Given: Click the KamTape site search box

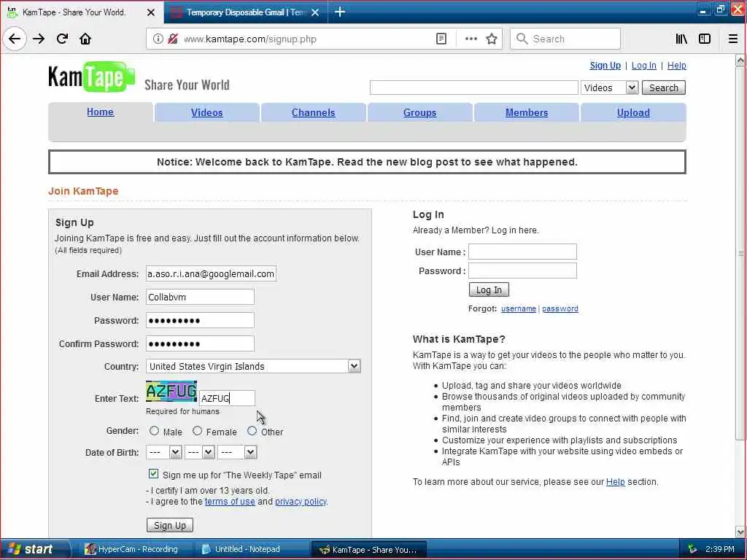Looking at the screenshot, I should point(474,87).
